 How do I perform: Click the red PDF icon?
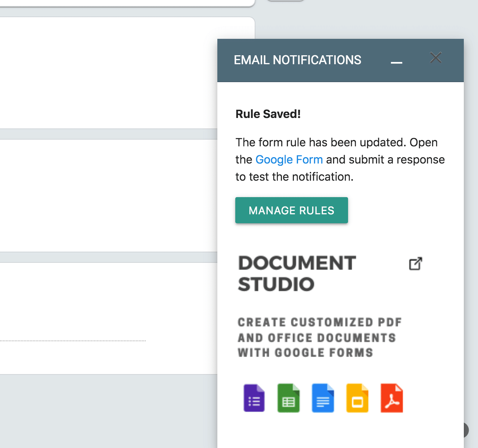[x=392, y=398]
